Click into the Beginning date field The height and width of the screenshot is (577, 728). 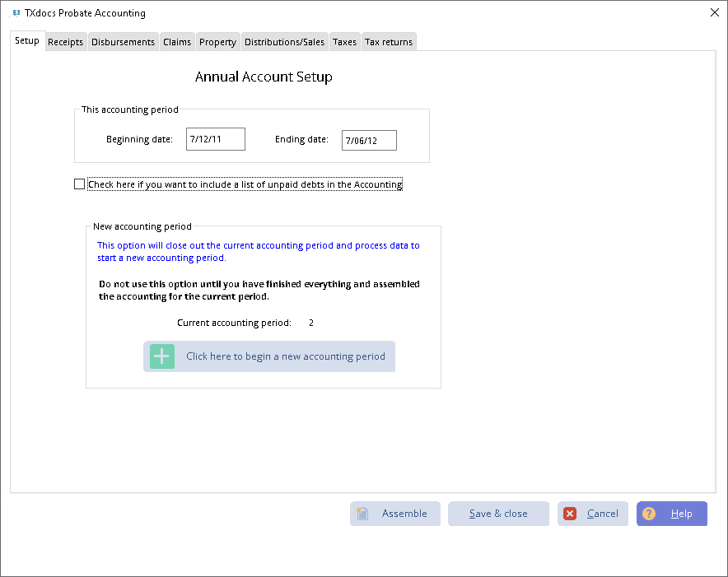[x=215, y=140]
